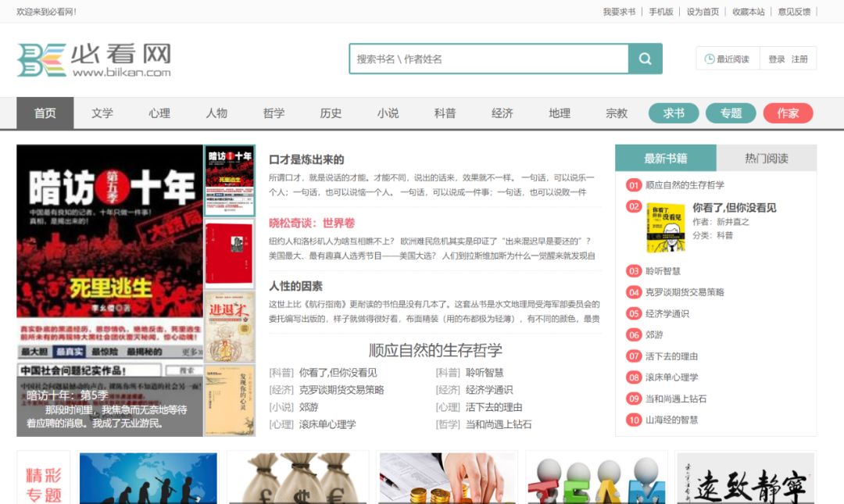
Task: Click the red 作家 button
Action: (x=789, y=113)
